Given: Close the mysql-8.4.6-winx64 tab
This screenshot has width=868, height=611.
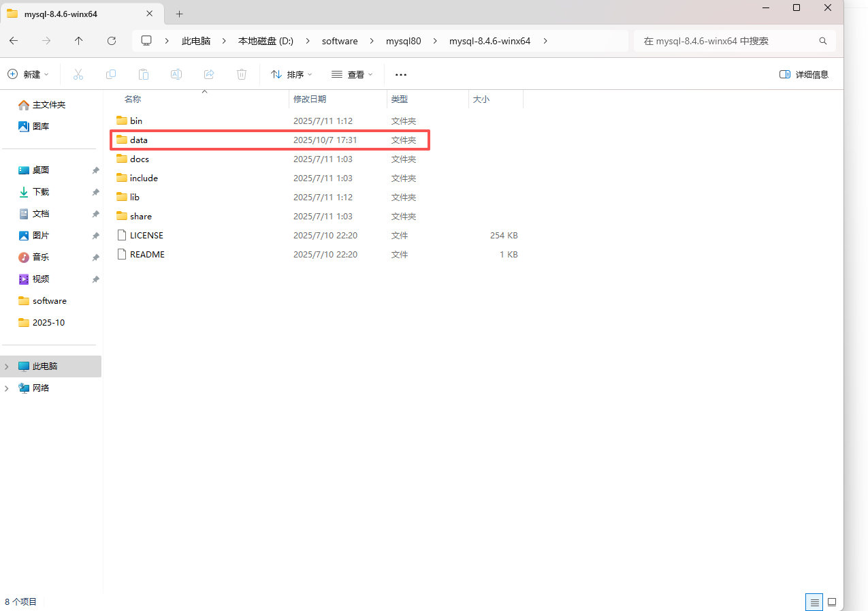Looking at the screenshot, I should point(150,14).
